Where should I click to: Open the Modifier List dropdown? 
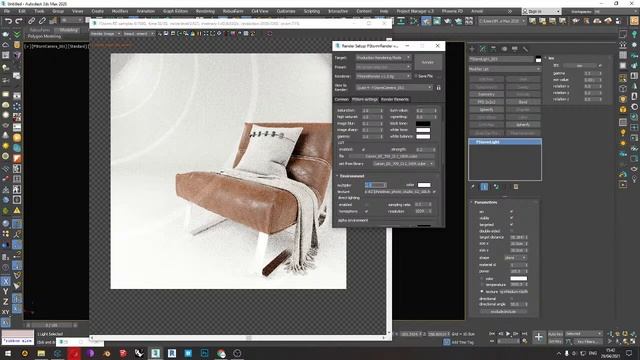(x=504, y=69)
